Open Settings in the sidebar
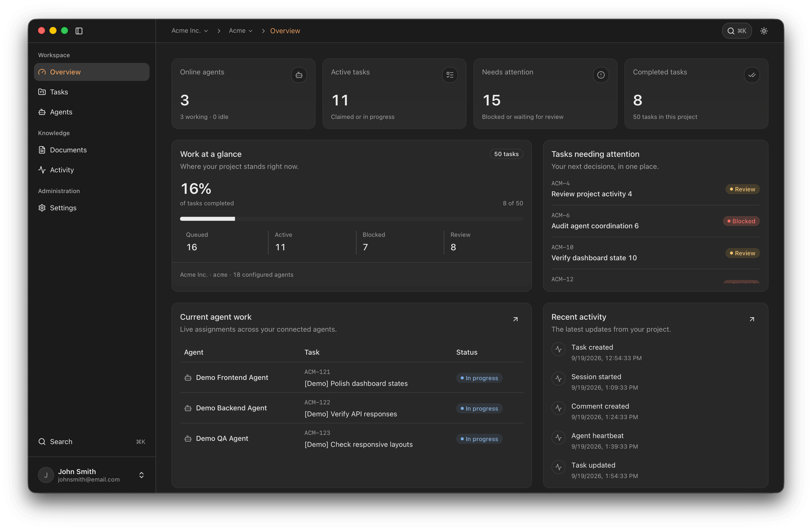Image resolution: width=812 pixels, height=530 pixels. coord(91,208)
